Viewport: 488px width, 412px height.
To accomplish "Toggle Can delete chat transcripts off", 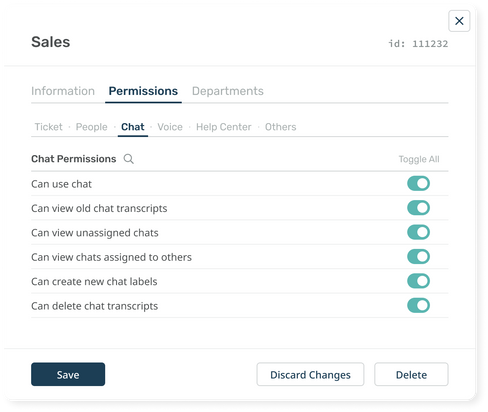I will click(x=418, y=306).
